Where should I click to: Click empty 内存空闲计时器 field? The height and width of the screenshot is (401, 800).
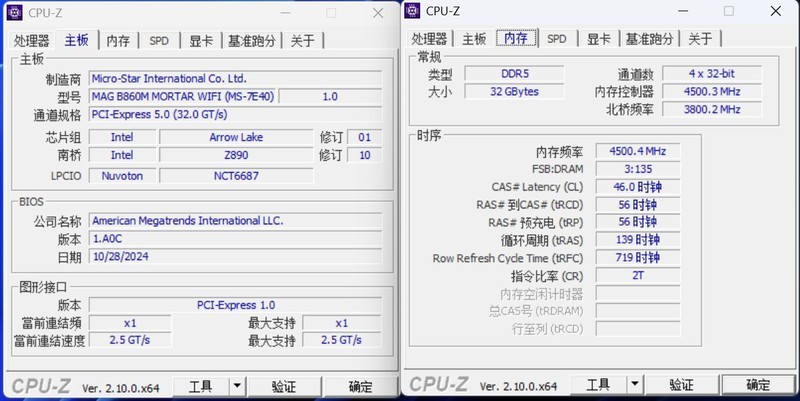(x=638, y=294)
